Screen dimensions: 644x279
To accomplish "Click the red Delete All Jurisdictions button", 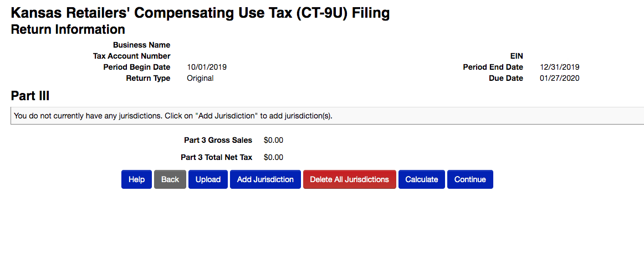I will [350, 179].
